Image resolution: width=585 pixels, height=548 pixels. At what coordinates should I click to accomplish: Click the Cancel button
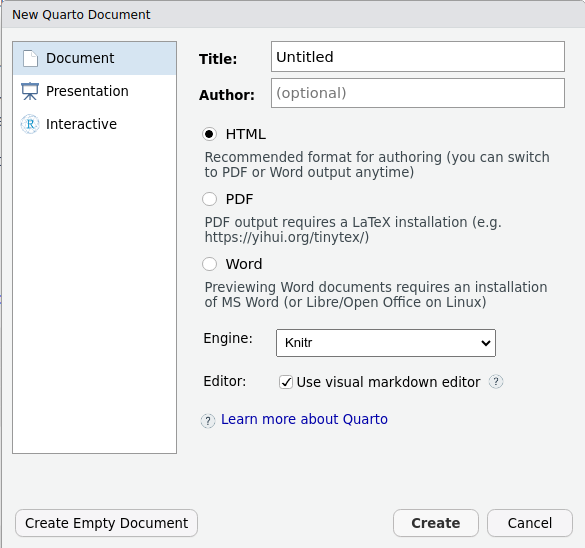pyautogui.click(x=529, y=523)
